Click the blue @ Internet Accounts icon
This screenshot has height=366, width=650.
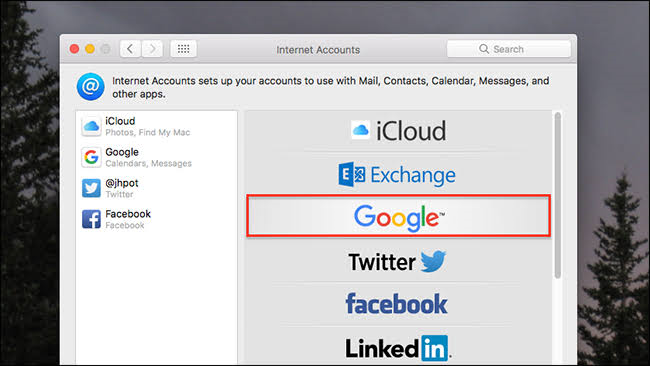click(90, 87)
